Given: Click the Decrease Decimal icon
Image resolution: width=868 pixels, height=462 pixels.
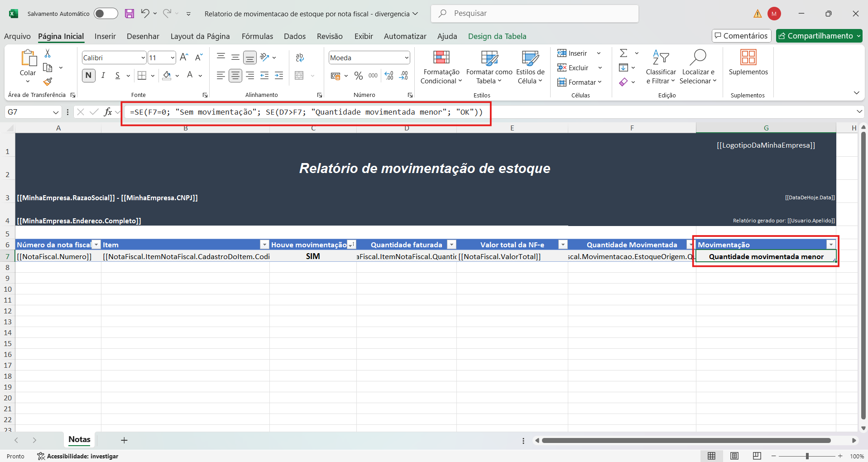Looking at the screenshot, I should click(x=403, y=76).
